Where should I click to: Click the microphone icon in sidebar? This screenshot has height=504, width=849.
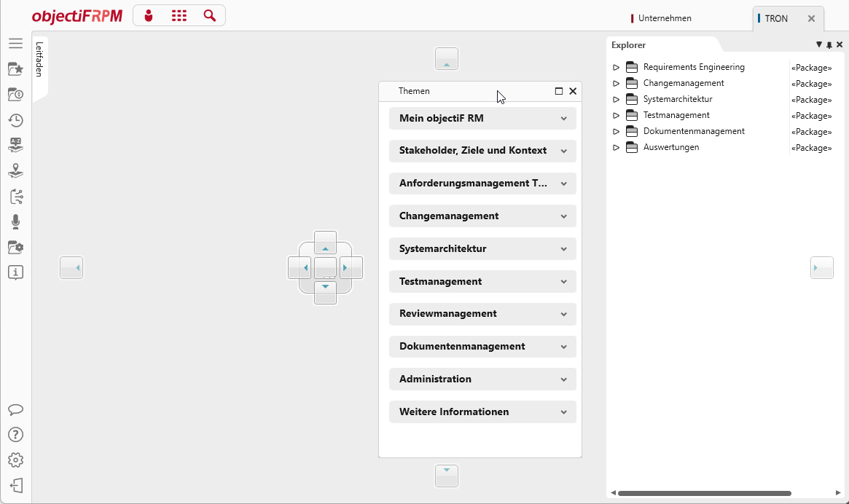pyautogui.click(x=15, y=222)
